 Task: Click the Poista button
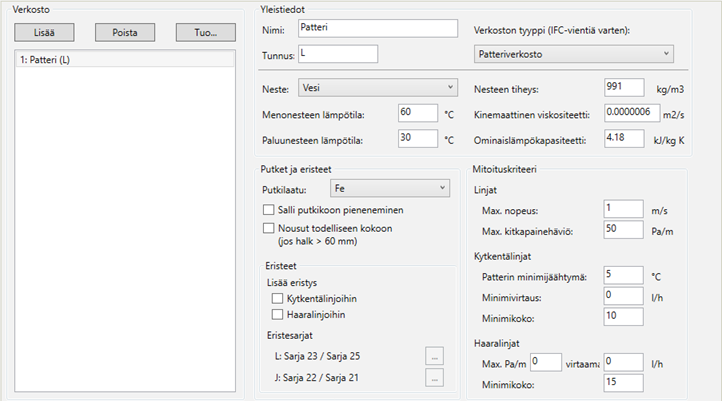[x=125, y=33]
